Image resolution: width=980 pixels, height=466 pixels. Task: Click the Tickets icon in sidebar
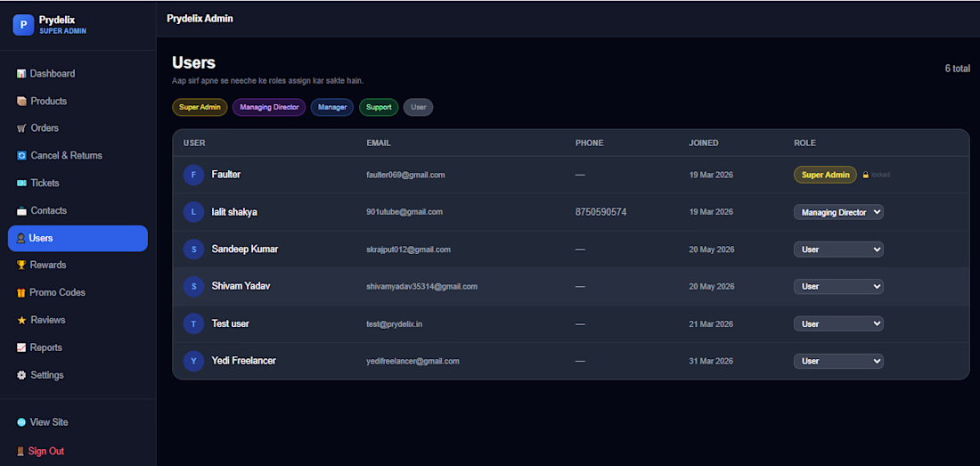click(21, 183)
